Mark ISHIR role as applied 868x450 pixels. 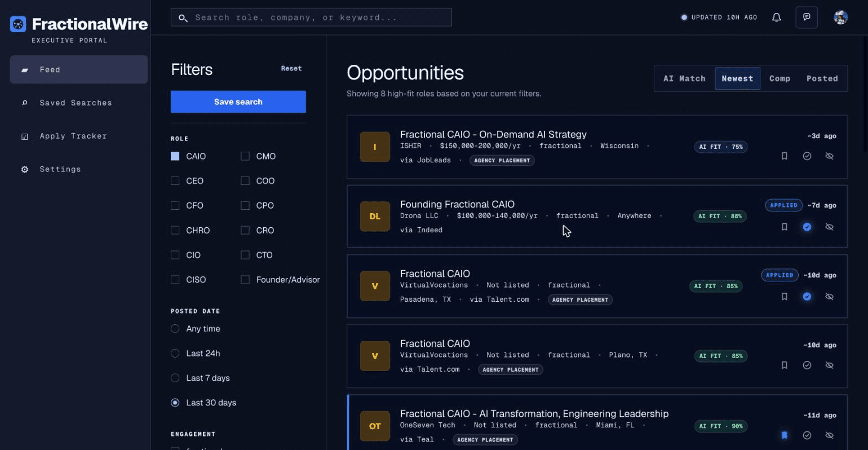point(807,156)
